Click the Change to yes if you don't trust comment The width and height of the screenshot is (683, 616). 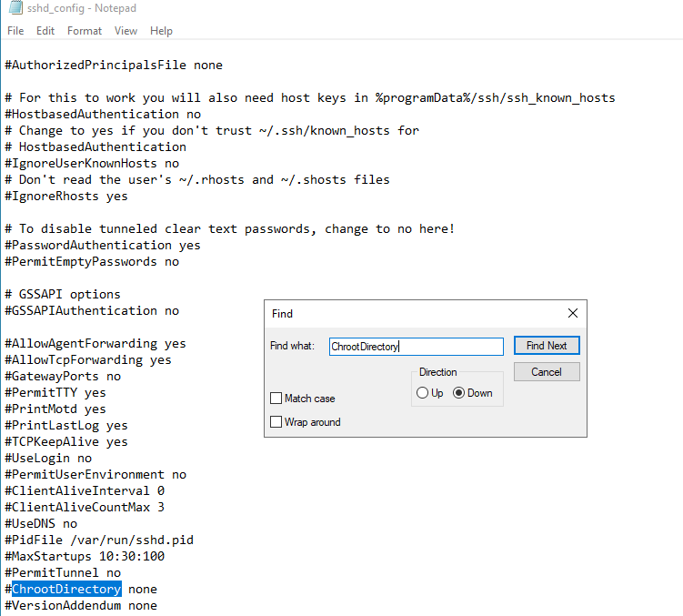pos(212,131)
